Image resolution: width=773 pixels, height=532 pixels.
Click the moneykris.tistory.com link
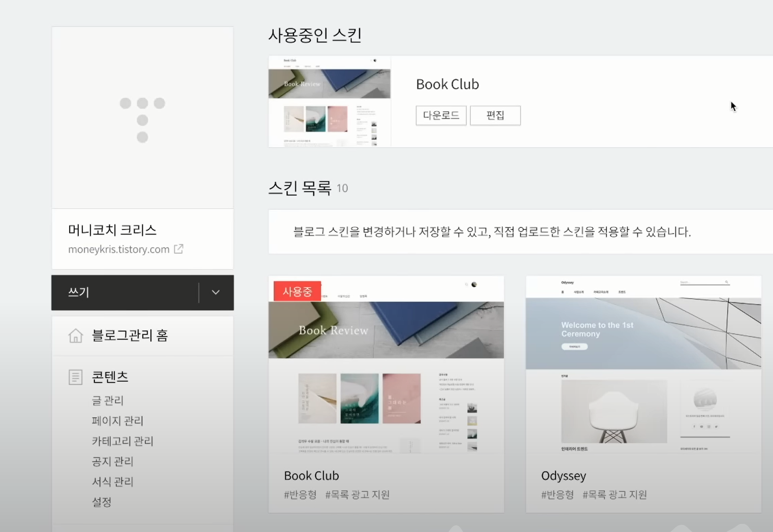point(118,249)
